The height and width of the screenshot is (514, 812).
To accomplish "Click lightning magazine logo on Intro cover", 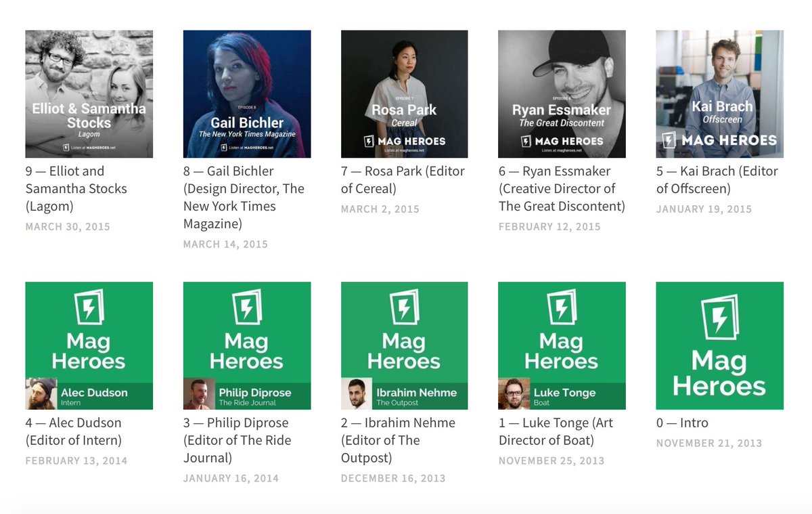I will click(719, 317).
